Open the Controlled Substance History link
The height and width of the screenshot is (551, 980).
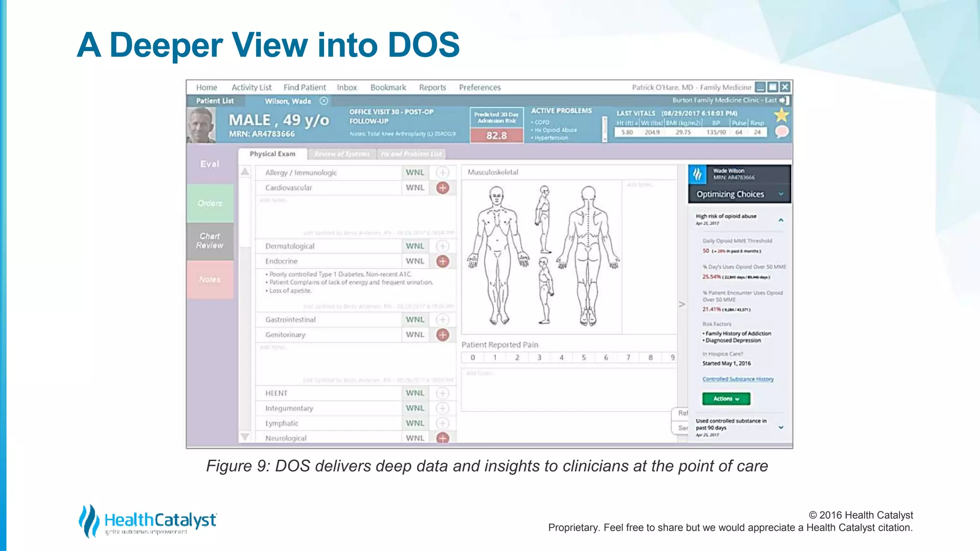738,379
